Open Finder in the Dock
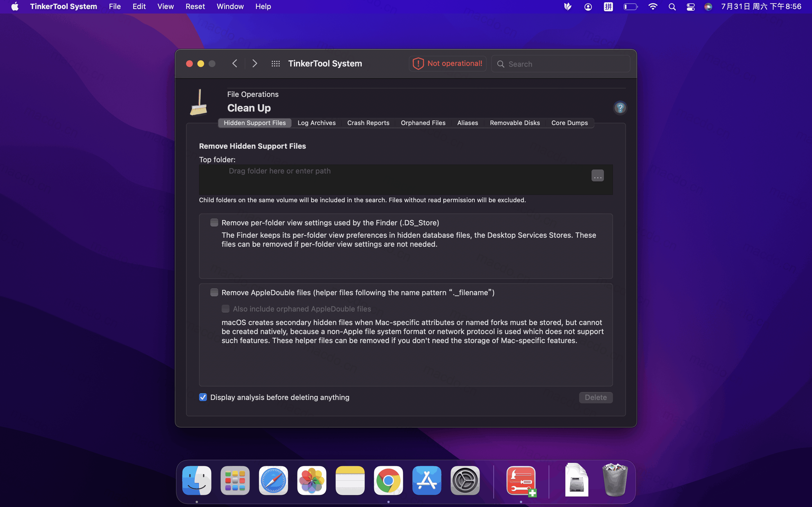The image size is (812, 507). click(x=197, y=481)
